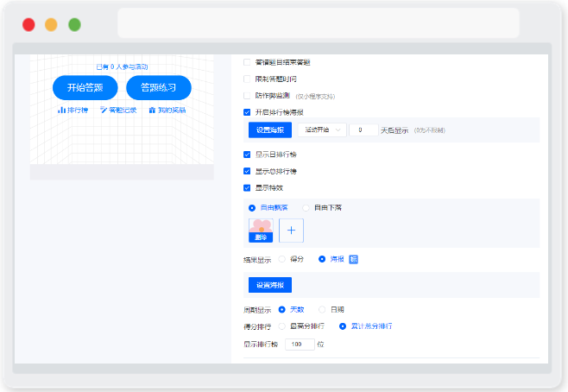Open the 答题记录 answer records link
This screenshot has width=568, height=392.
tap(118, 110)
